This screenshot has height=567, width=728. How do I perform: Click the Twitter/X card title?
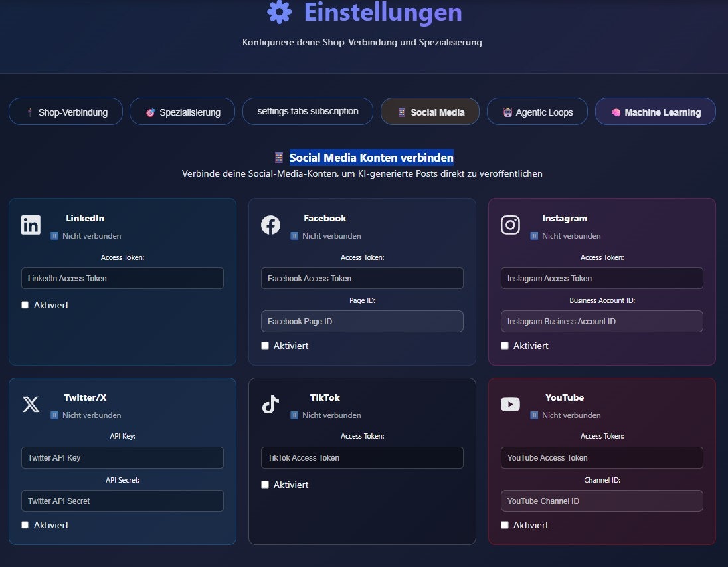85,397
